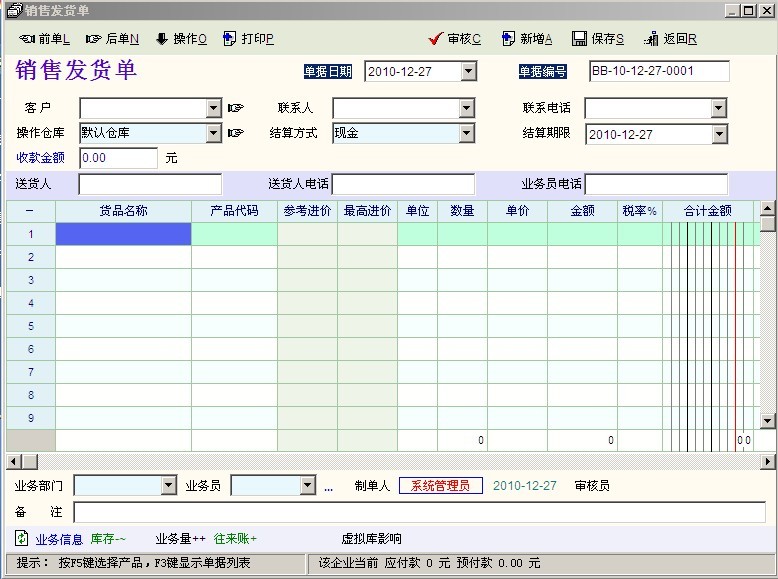Open the 结算方式 payment method dropdown

467,133
